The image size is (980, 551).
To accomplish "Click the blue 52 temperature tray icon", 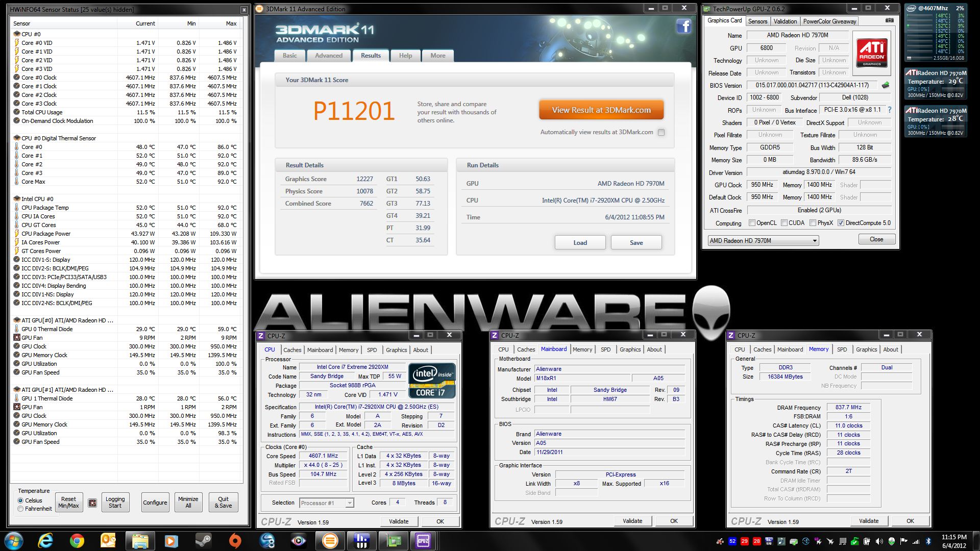I will coord(732,541).
